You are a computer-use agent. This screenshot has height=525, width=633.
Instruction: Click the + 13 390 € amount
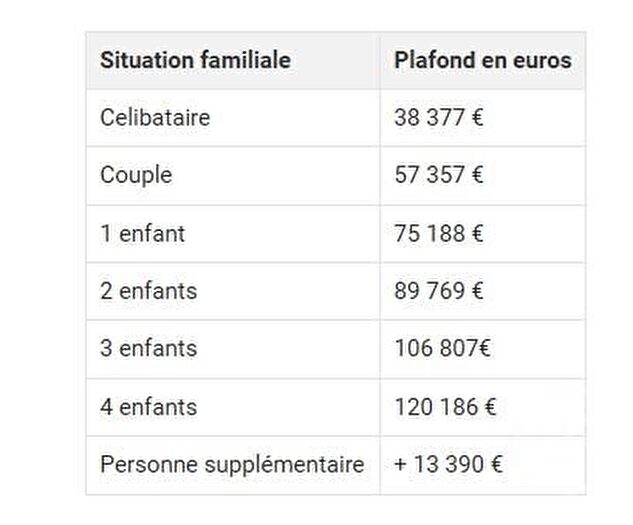coord(448,465)
